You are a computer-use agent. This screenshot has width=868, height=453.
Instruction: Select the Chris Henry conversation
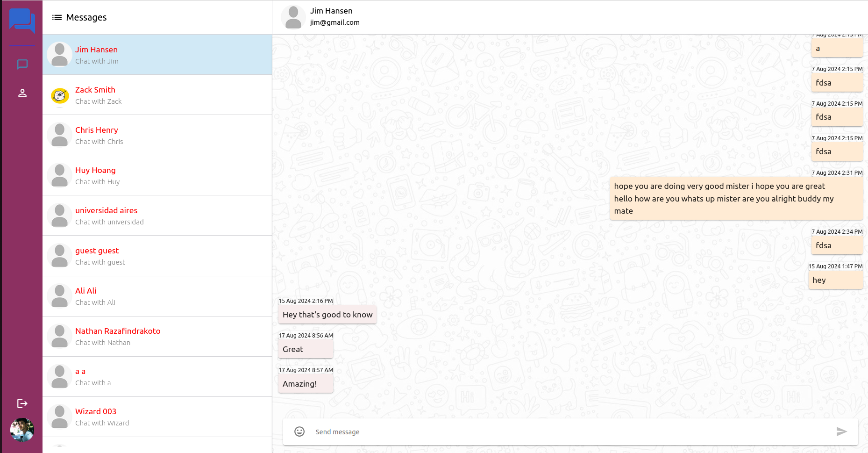pos(157,135)
